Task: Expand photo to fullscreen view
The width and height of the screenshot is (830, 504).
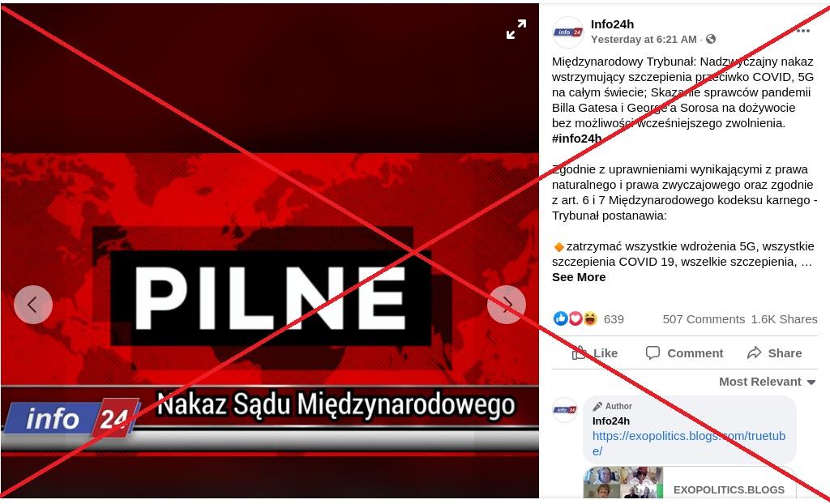Action: [516, 29]
